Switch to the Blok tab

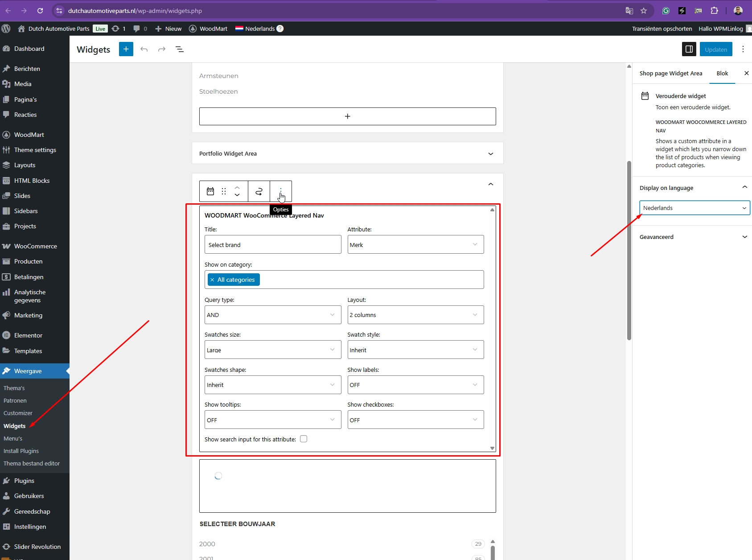[722, 73]
